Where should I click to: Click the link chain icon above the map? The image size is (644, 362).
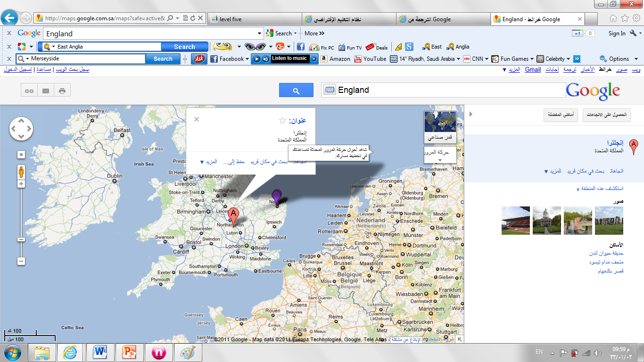29,90
